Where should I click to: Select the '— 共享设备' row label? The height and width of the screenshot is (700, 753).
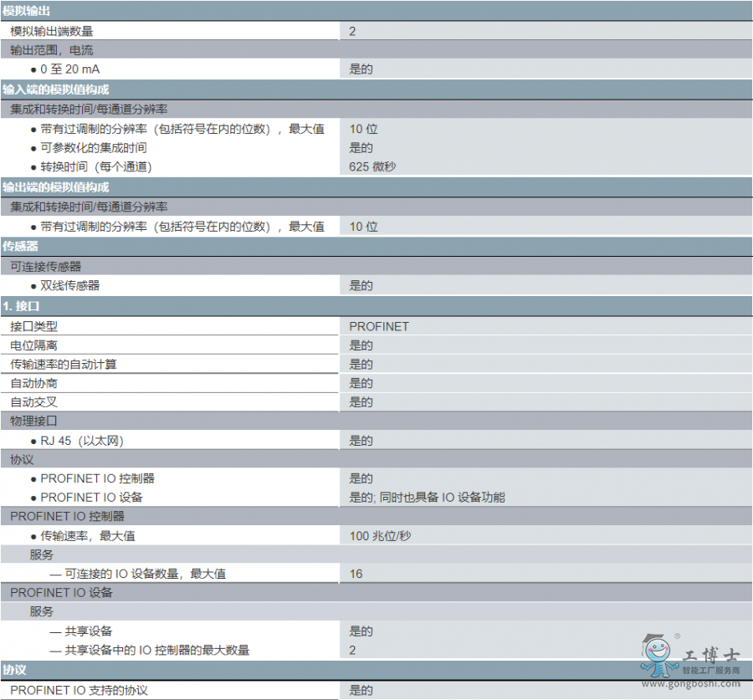click(80, 631)
